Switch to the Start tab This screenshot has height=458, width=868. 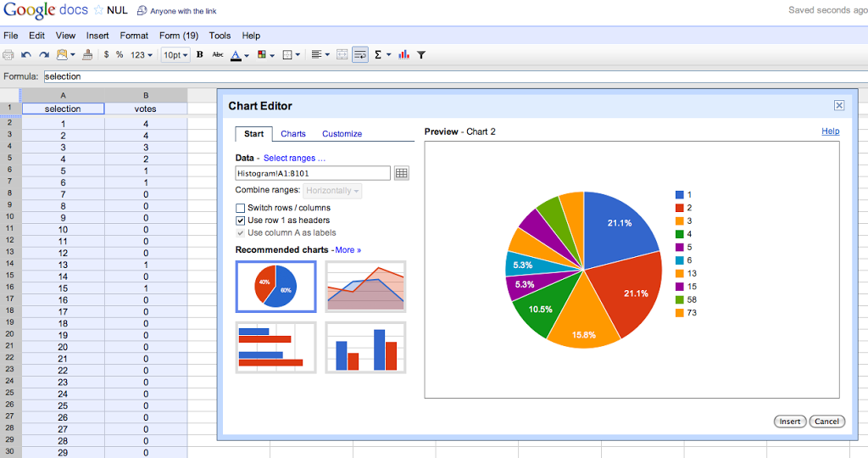click(254, 134)
